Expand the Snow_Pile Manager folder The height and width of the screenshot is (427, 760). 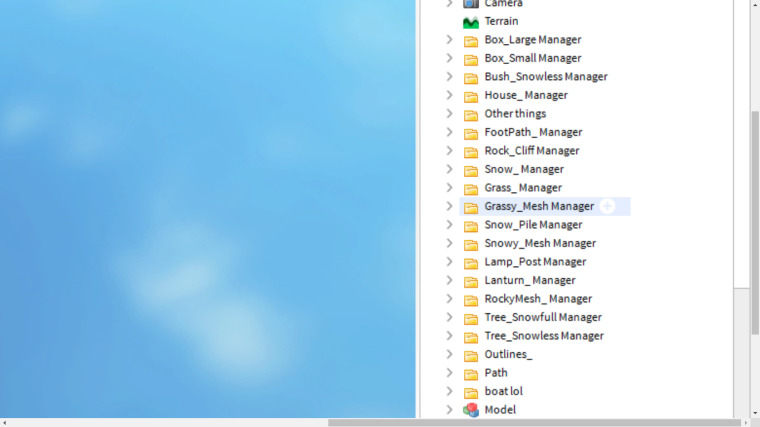tap(449, 224)
